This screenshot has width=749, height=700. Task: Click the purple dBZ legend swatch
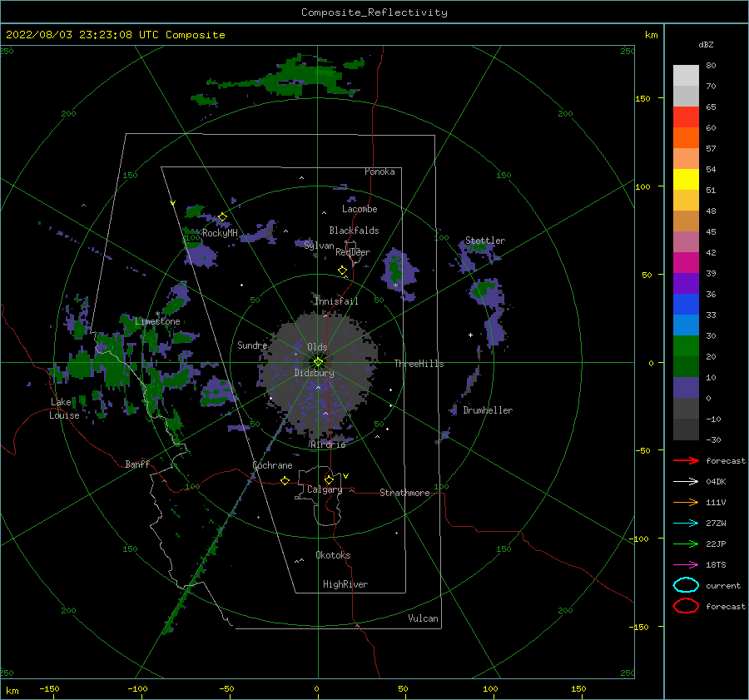pos(686,283)
